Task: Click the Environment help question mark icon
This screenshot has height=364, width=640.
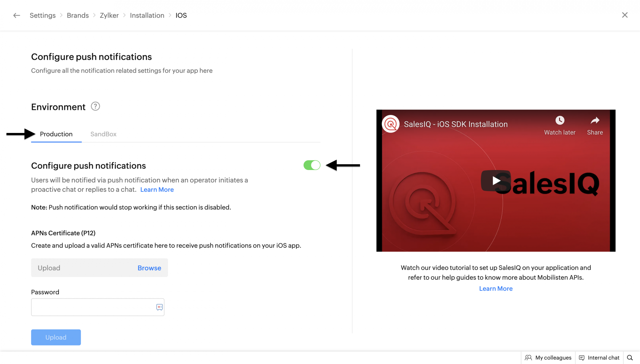Action: tap(95, 106)
